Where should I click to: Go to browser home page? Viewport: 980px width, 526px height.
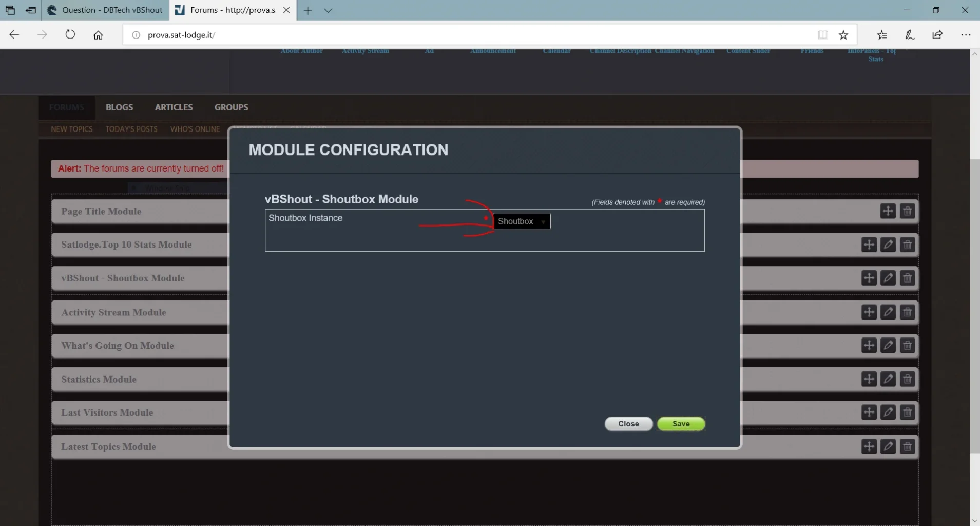pyautogui.click(x=98, y=35)
